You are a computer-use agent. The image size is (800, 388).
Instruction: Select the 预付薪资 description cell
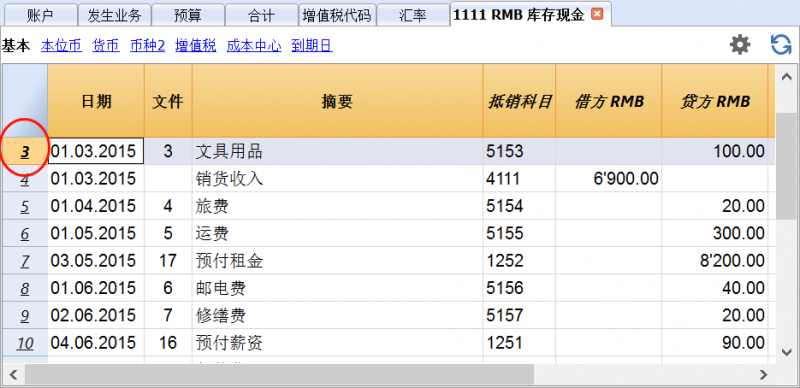point(337,343)
